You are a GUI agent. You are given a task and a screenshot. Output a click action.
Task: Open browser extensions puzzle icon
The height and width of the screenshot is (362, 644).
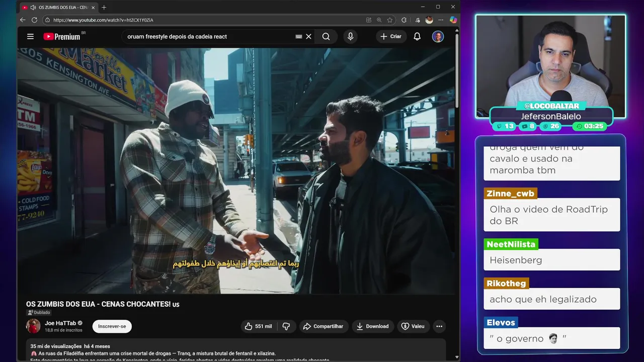[x=404, y=20]
